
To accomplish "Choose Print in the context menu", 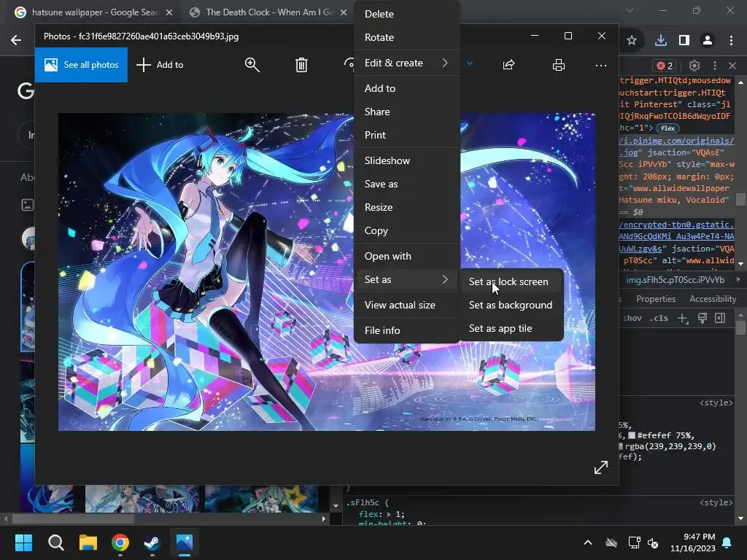I will point(407,135).
